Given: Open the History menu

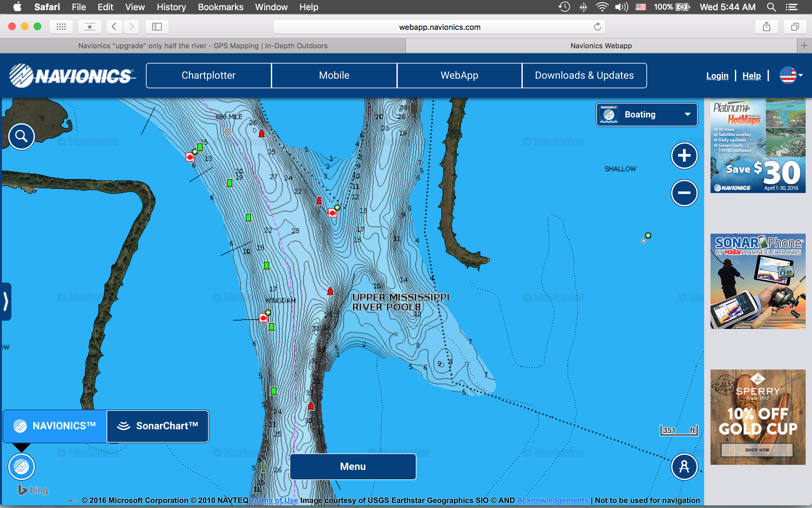Looking at the screenshot, I should [x=171, y=7].
